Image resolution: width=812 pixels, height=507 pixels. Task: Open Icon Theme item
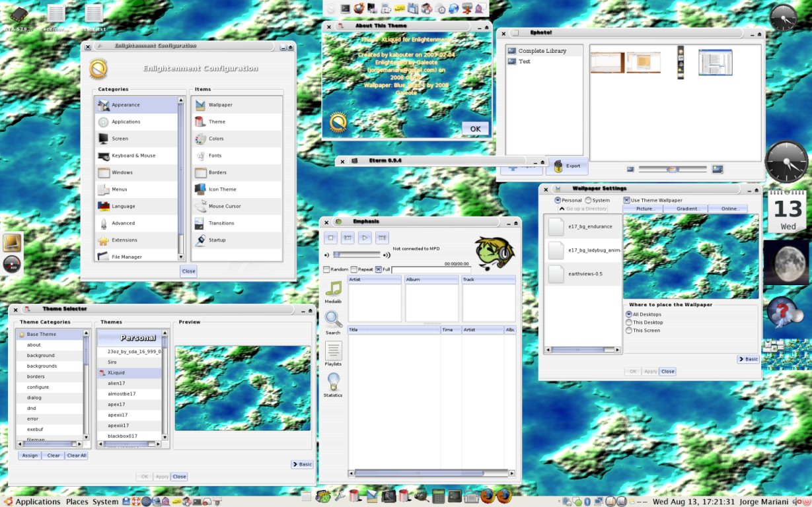[x=237, y=189]
